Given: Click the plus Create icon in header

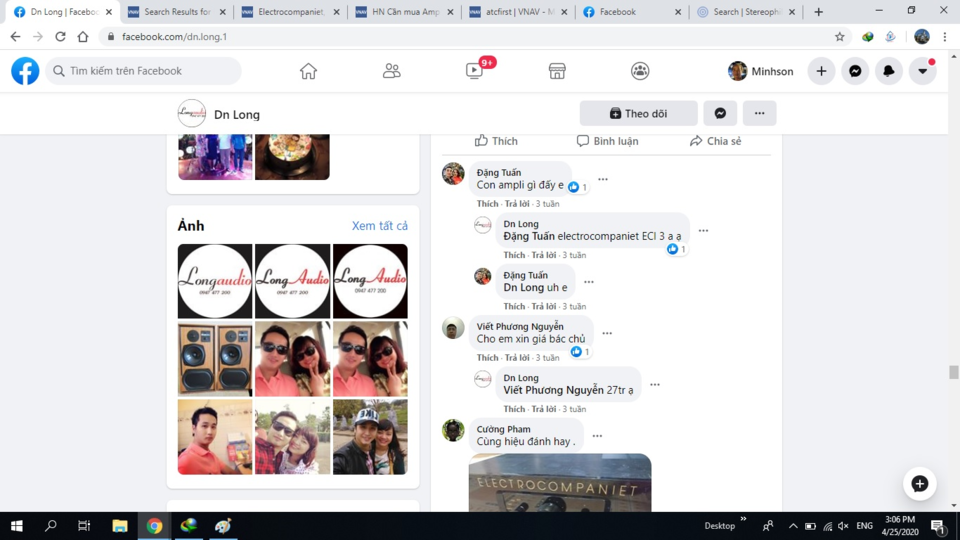Looking at the screenshot, I should pyautogui.click(x=821, y=71).
